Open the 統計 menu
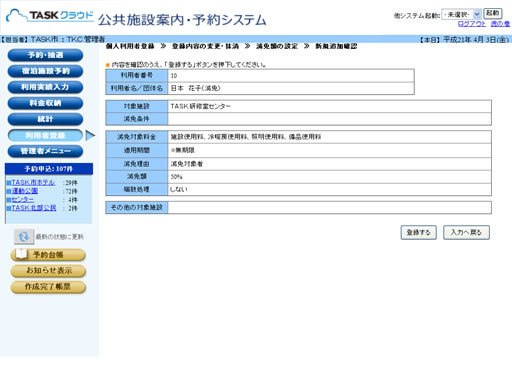 click(45, 119)
